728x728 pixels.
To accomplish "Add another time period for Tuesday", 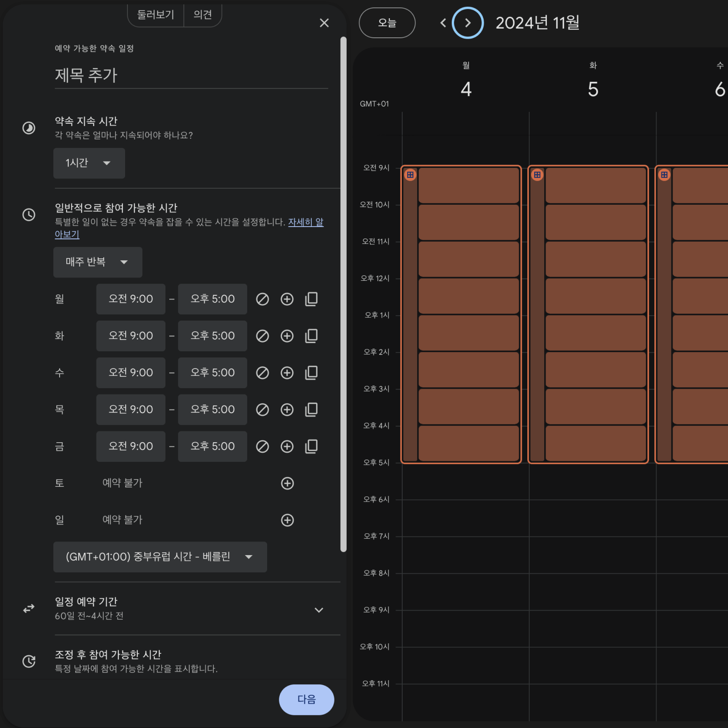I will (x=287, y=336).
